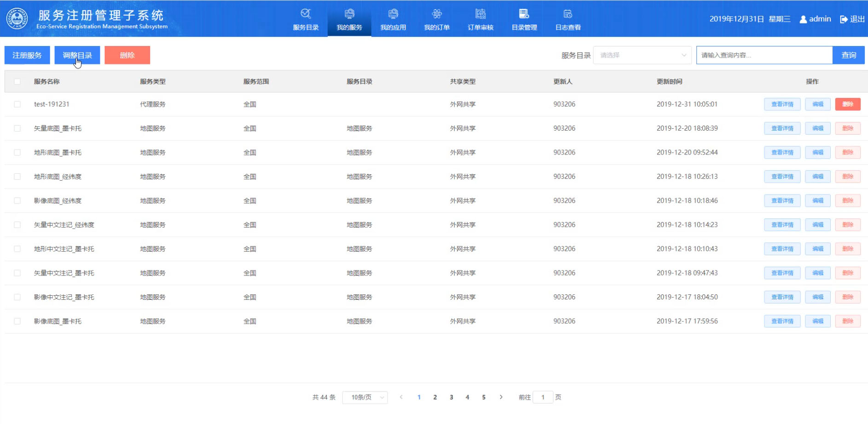View details of 影像底图_经纬度
The image size is (868, 424).
tap(782, 201)
